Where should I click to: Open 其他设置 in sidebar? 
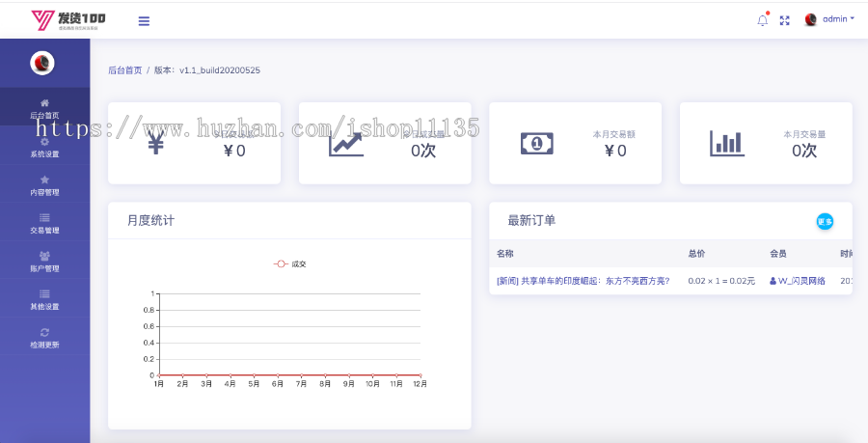[44, 300]
